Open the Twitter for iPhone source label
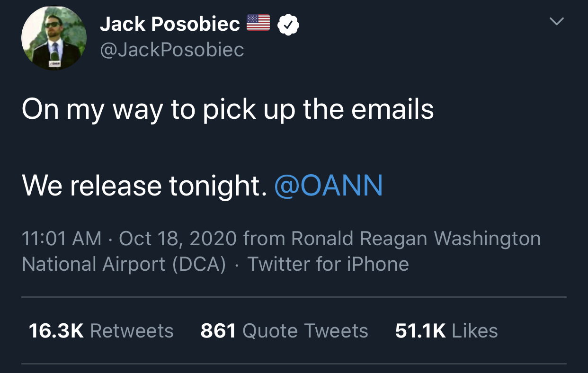Image resolution: width=588 pixels, height=373 pixels. point(328,264)
